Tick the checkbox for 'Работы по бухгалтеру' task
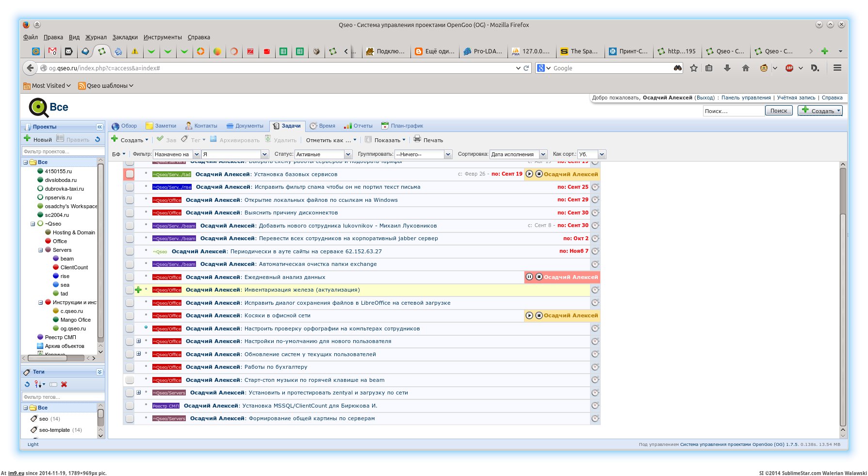 pos(130,367)
